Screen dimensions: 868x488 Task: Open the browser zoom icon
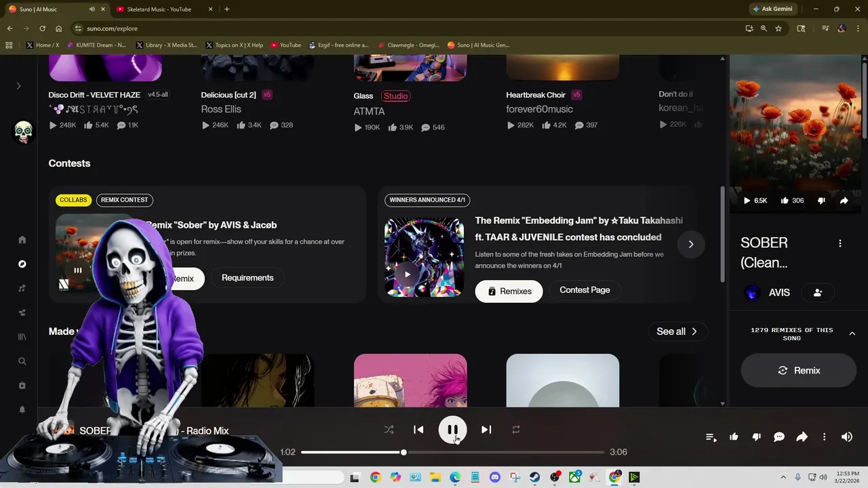(x=764, y=28)
